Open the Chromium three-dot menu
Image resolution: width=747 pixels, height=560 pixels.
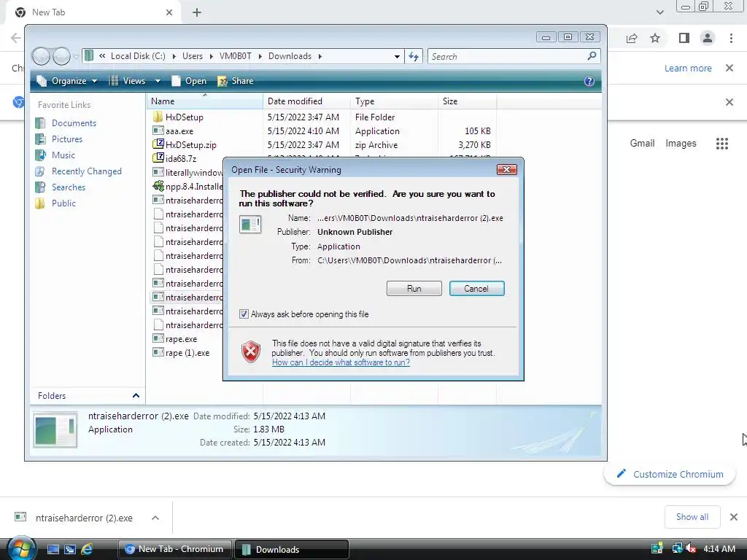pos(731,38)
